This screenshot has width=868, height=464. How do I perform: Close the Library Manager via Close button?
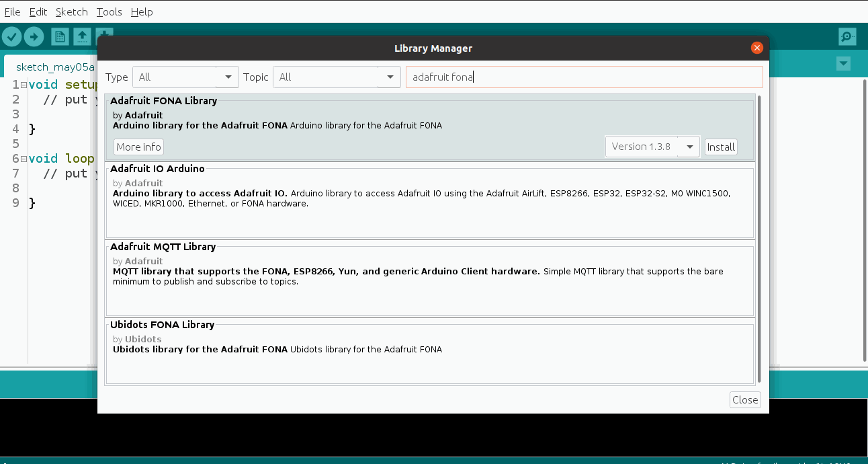point(745,399)
